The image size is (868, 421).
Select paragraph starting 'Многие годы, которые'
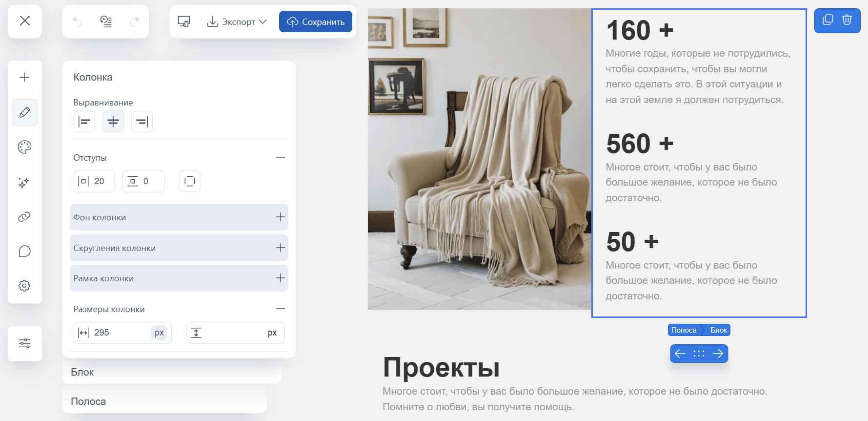[x=698, y=77]
